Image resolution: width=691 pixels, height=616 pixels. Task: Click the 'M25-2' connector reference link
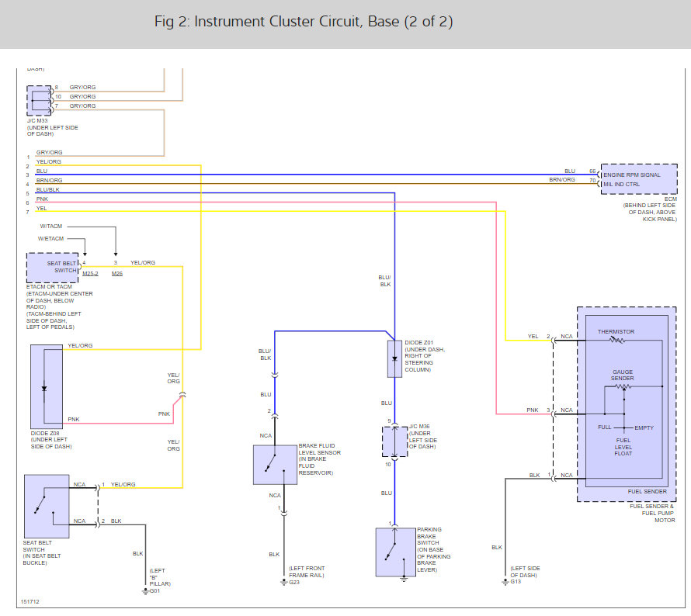coord(90,273)
